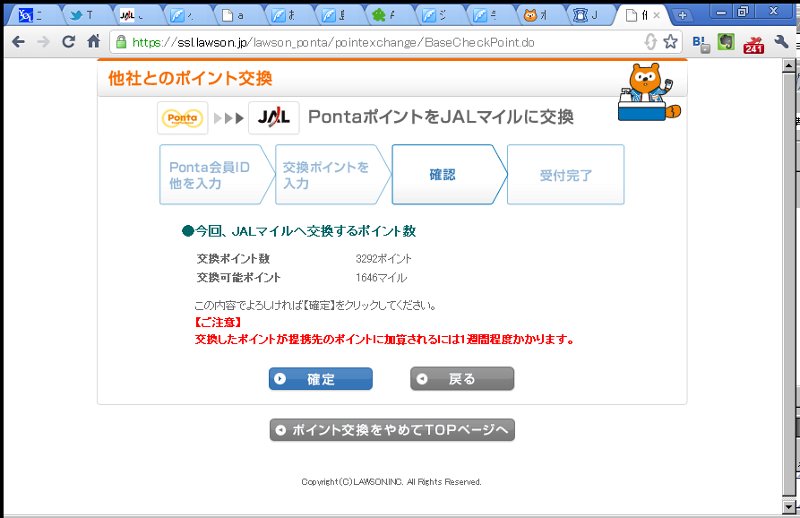Confirm the exchange with 確定 button

tap(320, 379)
